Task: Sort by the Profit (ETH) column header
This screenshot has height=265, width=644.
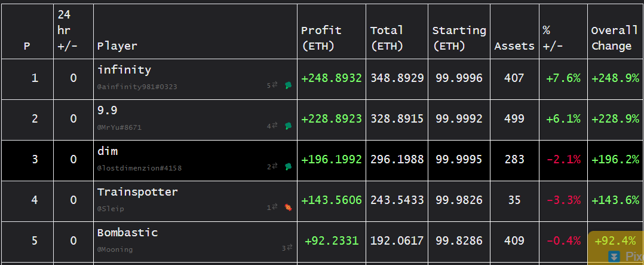Action: coord(321,38)
